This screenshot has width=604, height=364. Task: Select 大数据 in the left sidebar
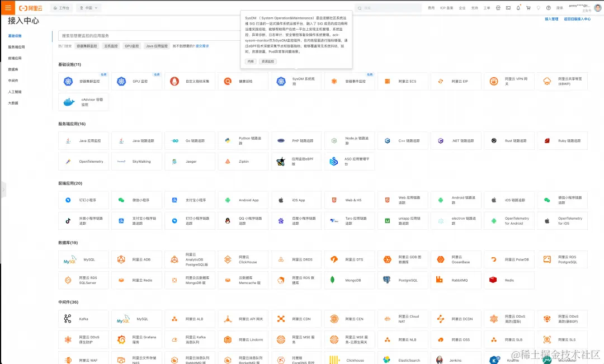(13, 103)
